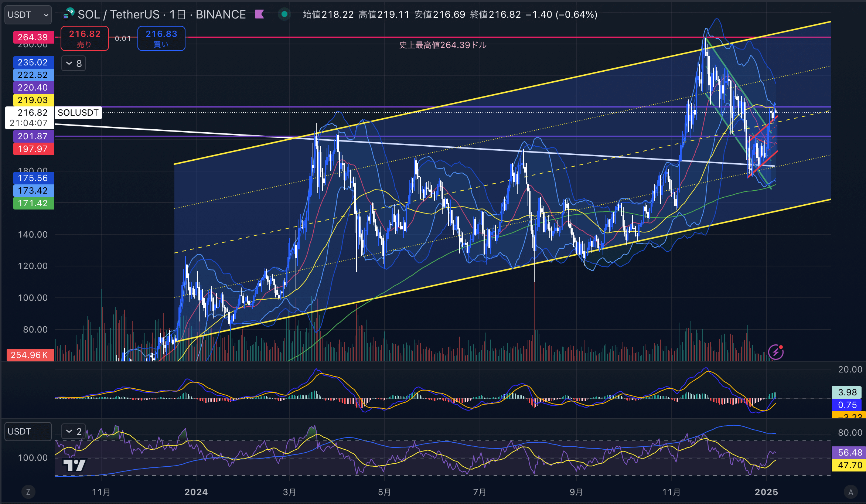
Task: Click the lightning bolt event icon
Action: click(776, 352)
